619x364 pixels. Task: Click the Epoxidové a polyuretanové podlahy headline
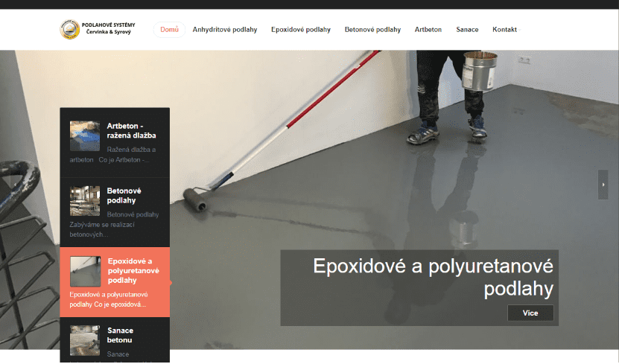[433, 277]
